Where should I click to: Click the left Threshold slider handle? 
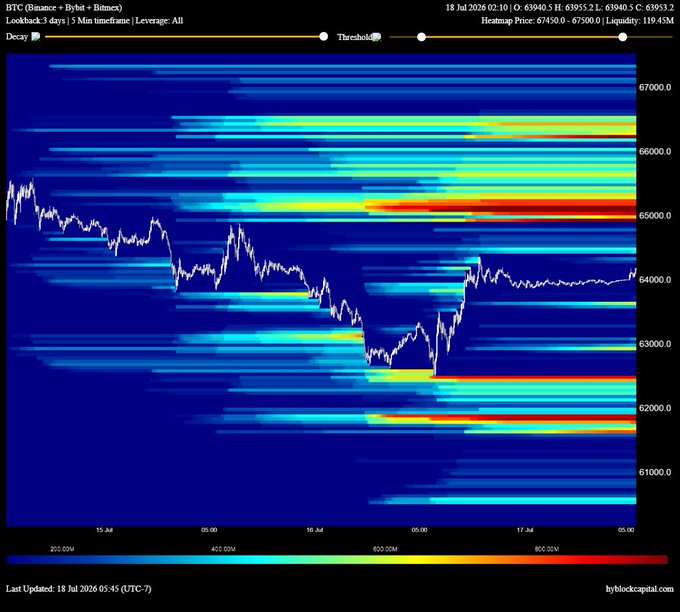coord(422,37)
